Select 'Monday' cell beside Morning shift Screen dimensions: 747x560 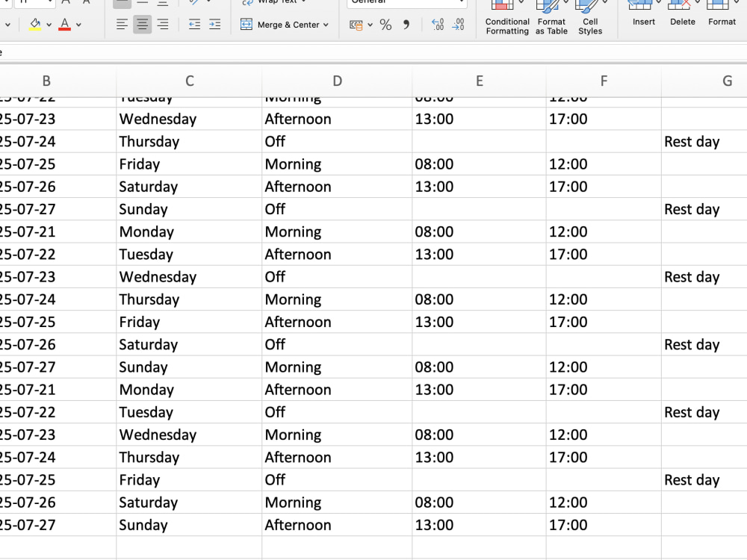click(x=189, y=231)
